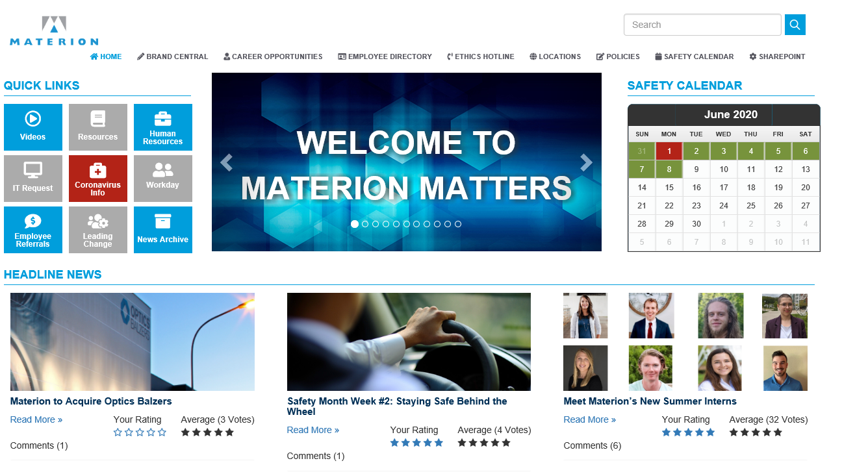Select Locations in navigation bar
The width and height of the screenshot is (868, 474).
pos(555,56)
